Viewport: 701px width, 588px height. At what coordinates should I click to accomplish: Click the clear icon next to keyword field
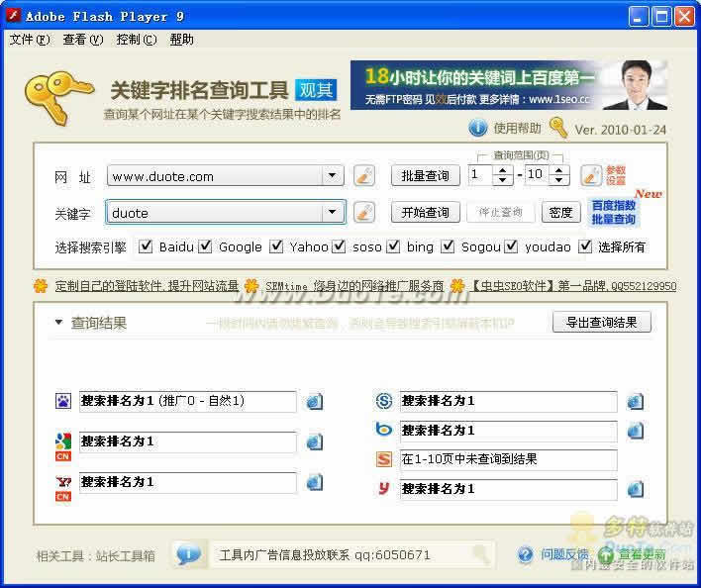tap(364, 212)
